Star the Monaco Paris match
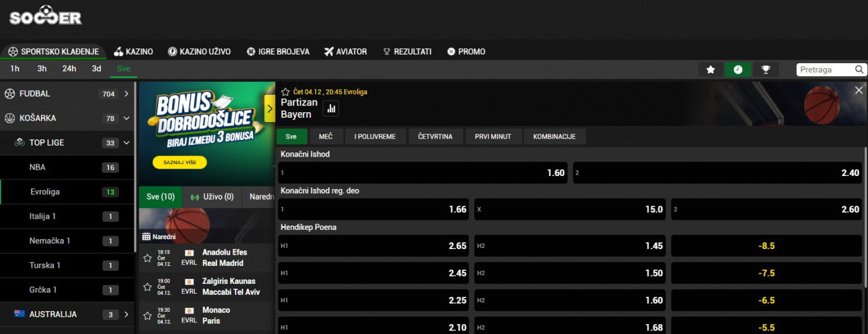The image size is (868, 334). pyautogui.click(x=148, y=315)
